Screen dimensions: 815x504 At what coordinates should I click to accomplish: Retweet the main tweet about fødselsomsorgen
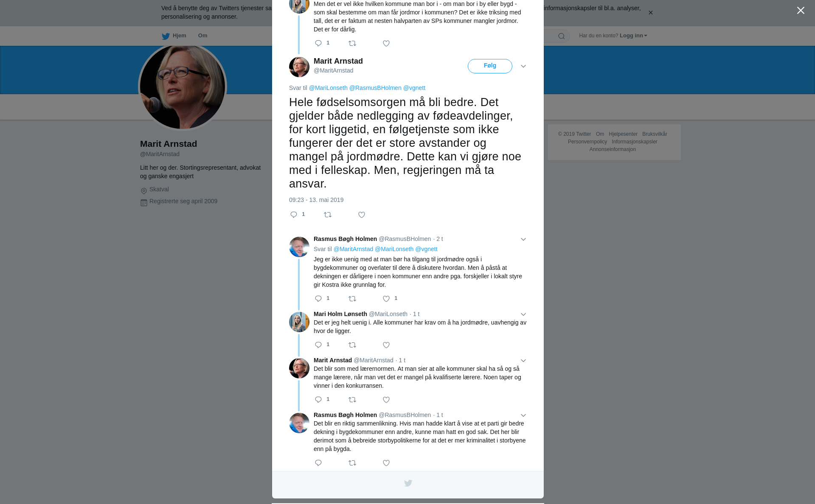[328, 215]
